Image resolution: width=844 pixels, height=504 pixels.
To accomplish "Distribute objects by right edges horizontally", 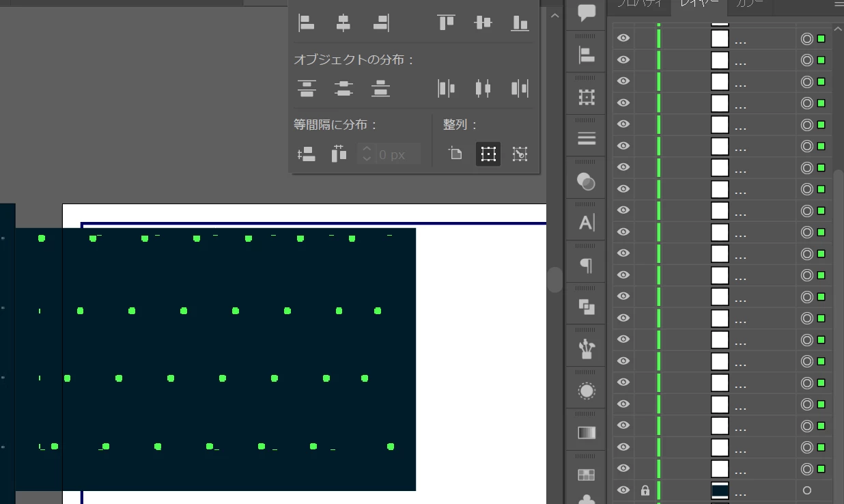I will tap(520, 88).
